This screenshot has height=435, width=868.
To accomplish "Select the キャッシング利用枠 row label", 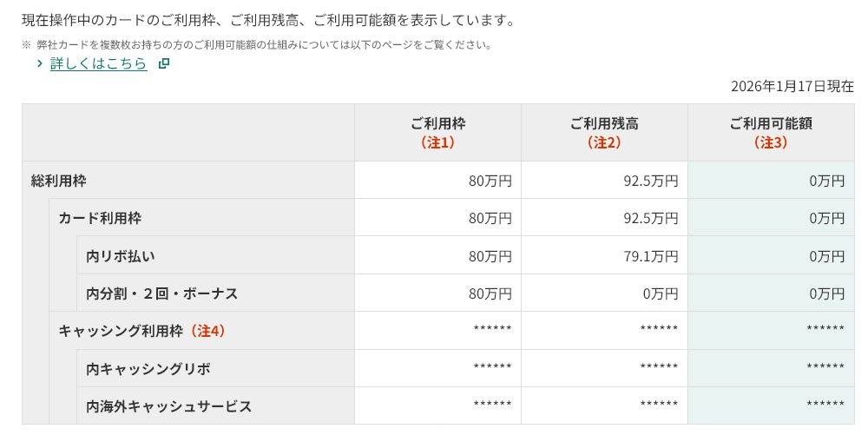I will (121, 331).
